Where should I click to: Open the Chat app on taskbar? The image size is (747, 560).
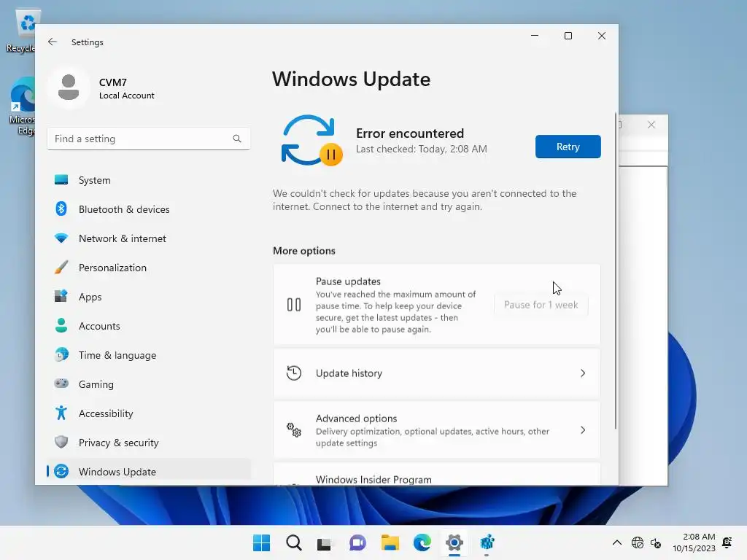357,542
